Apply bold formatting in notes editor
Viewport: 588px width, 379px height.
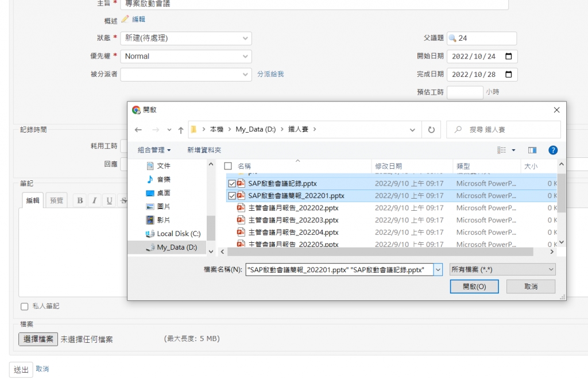[80, 200]
